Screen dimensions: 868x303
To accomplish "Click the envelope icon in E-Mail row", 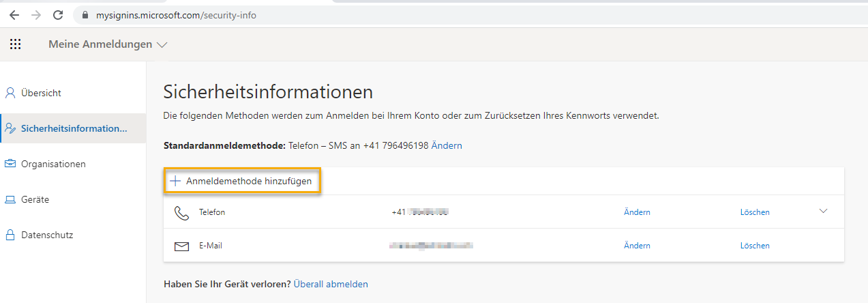I will [x=181, y=246].
